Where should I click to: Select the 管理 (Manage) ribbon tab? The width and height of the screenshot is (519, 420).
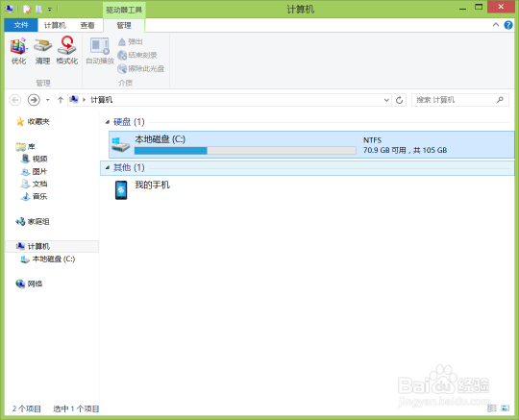[124, 26]
